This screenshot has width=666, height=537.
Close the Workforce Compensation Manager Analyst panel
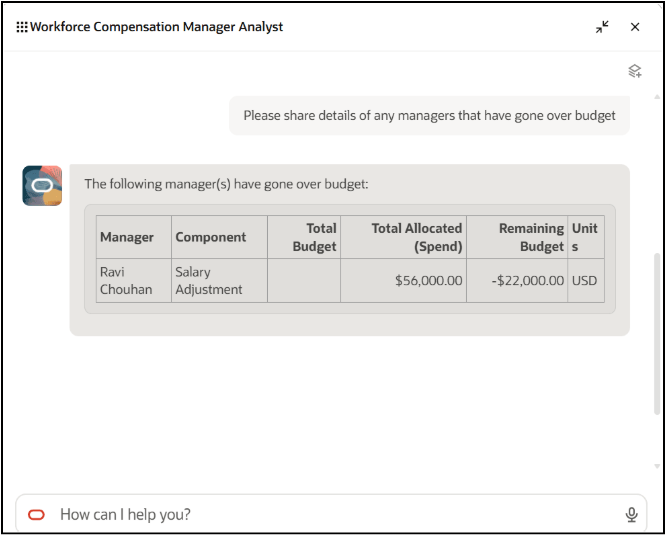[x=635, y=27]
